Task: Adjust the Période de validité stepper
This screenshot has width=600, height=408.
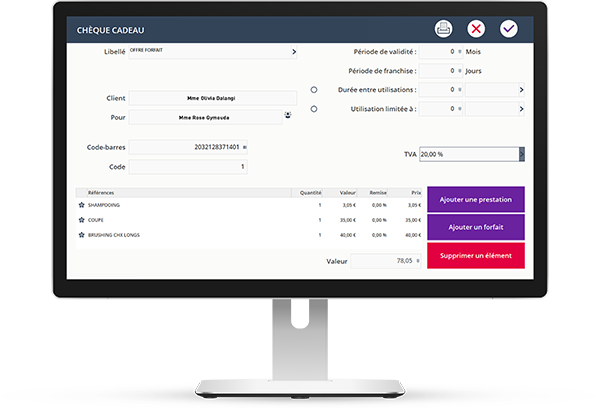Action: click(459, 51)
